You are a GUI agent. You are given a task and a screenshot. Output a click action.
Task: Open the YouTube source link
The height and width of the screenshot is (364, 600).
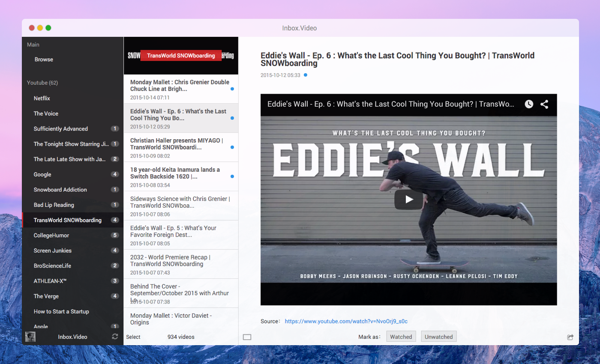pyautogui.click(x=346, y=321)
